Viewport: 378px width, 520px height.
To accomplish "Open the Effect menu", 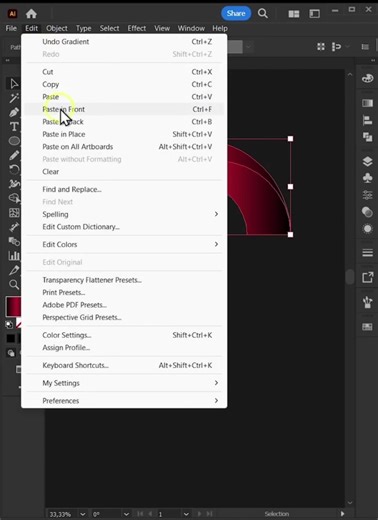I will tap(137, 28).
